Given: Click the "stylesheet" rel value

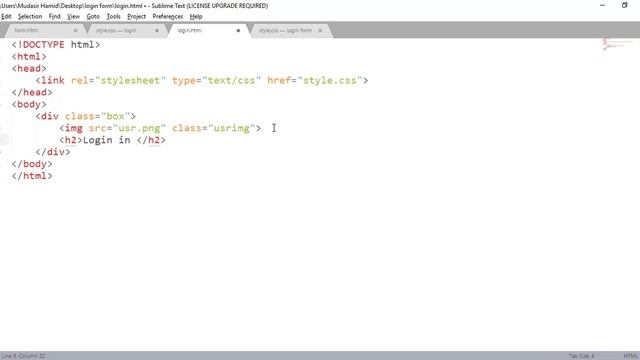Looking at the screenshot, I should pyautogui.click(x=130, y=80).
